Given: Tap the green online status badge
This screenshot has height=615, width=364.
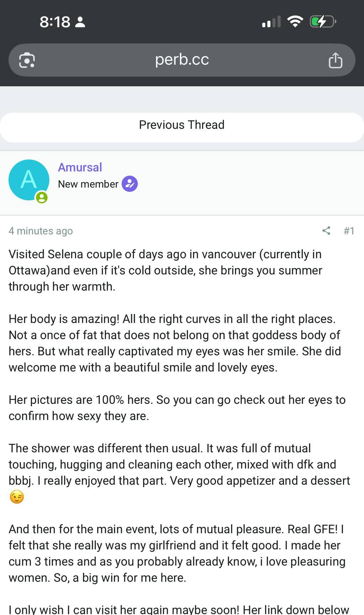Looking at the screenshot, I should pos(42,197).
